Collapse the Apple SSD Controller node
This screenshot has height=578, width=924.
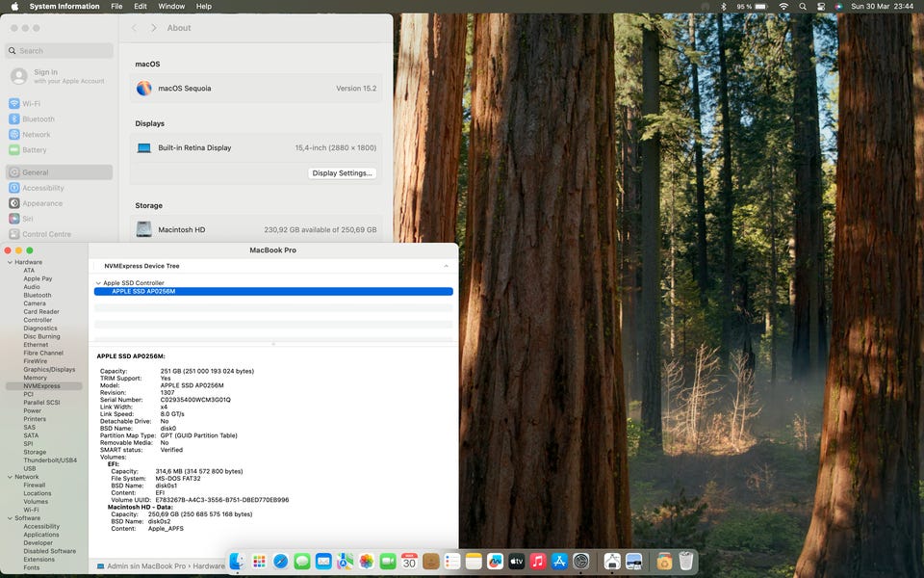coord(98,283)
